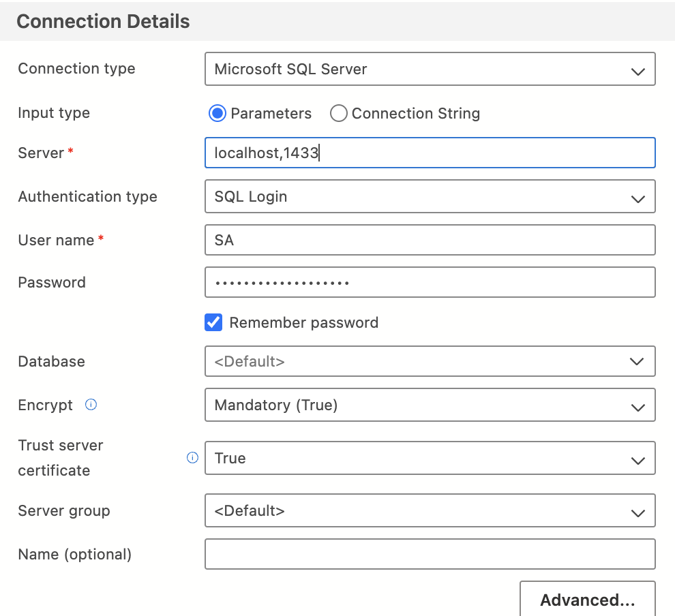Click the Database <Default> combo box
The image size is (675, 616).
coord(430,361)
